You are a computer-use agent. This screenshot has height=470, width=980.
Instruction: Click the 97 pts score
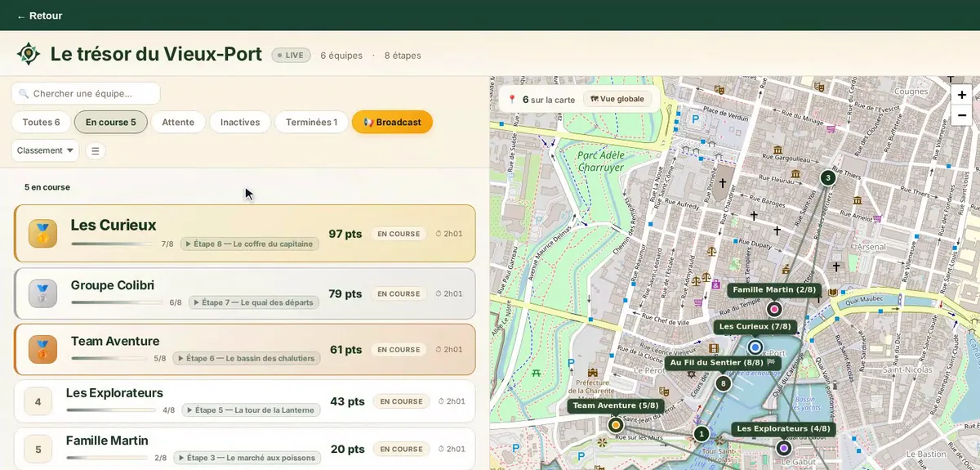[345, 234]
